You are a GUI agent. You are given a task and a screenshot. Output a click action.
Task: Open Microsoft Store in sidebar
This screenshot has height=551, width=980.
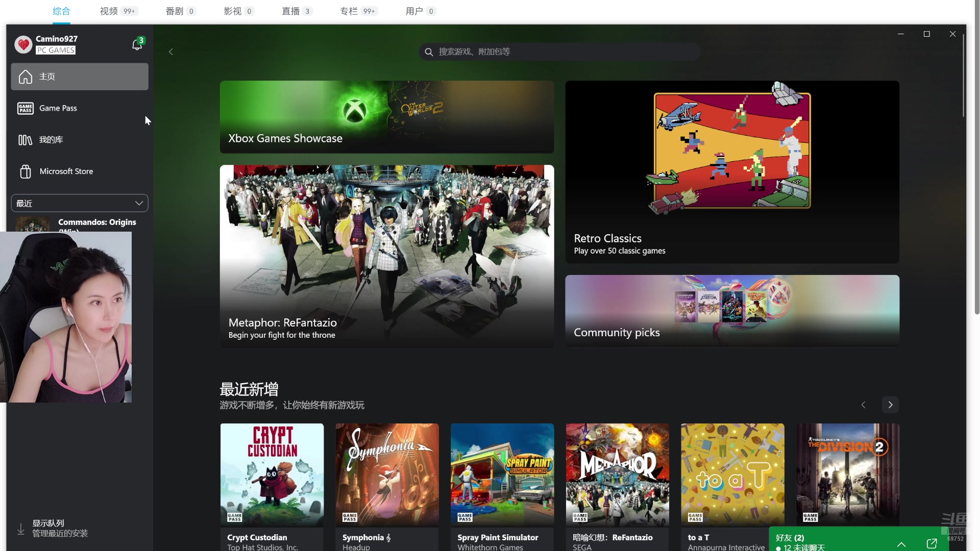click(x=80, y=171)
